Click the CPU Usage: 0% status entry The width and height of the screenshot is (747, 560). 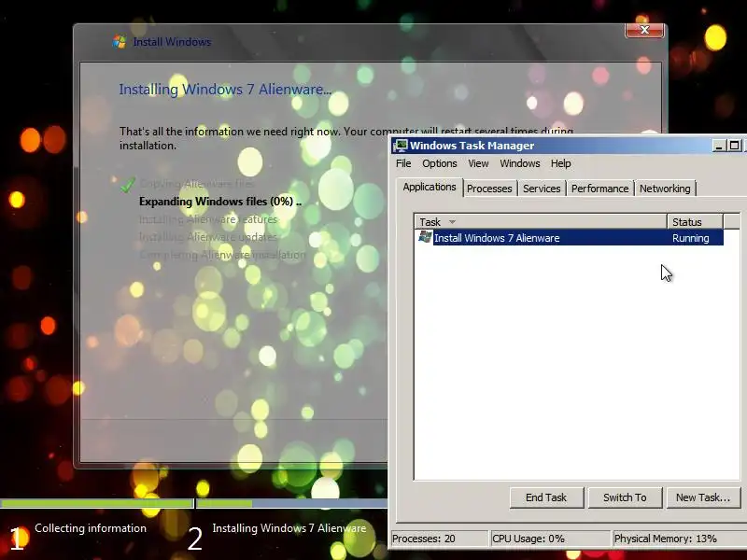550,539
